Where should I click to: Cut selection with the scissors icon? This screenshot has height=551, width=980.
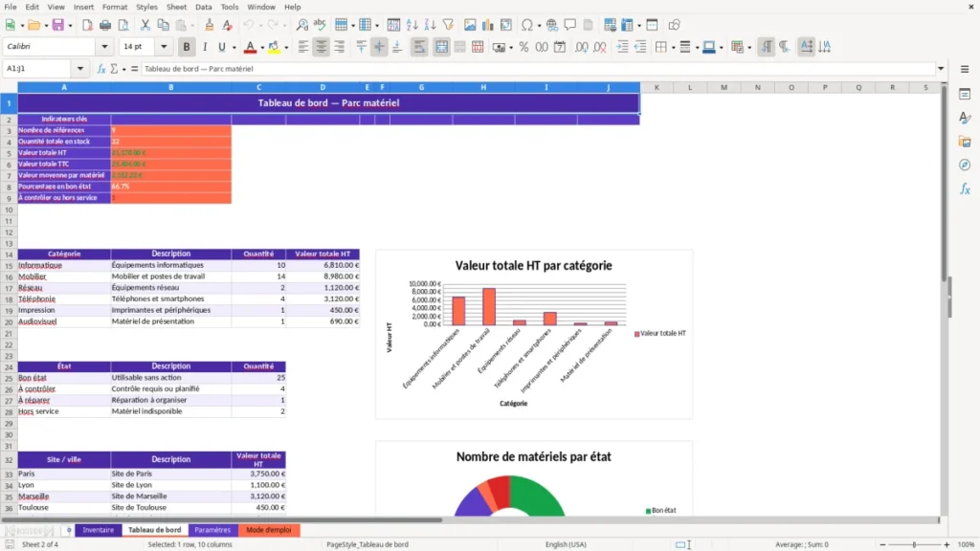click(145, 25)
